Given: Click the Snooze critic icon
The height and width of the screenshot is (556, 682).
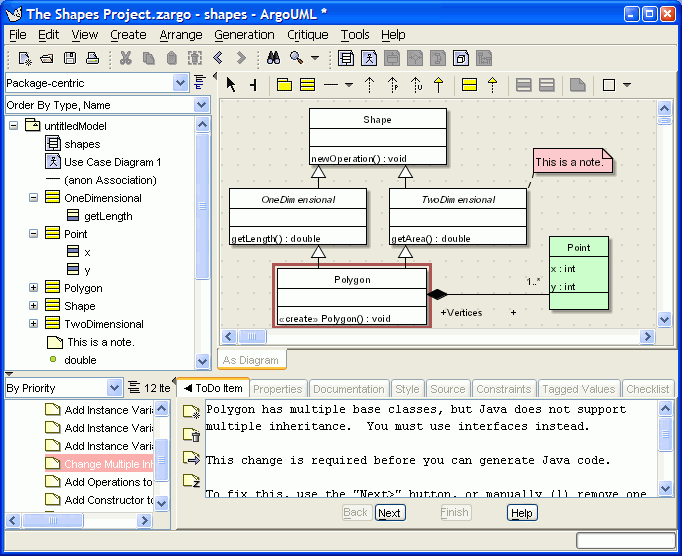Looking at the screenshot, I should click(x=191, y=481).
